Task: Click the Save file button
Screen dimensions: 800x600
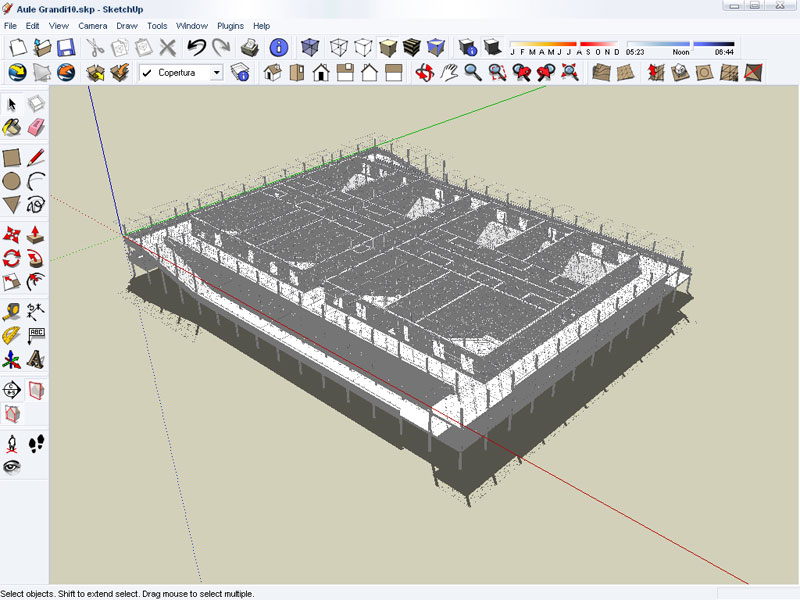Action: [65, 47]
